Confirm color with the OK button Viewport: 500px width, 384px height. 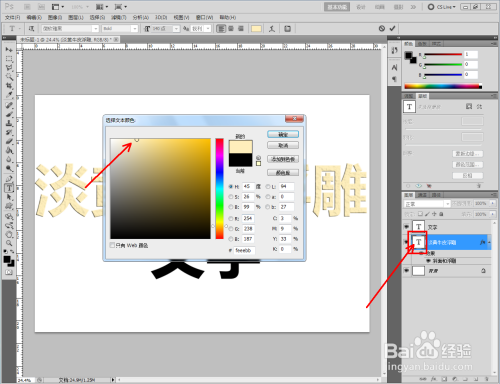(283, 134)
